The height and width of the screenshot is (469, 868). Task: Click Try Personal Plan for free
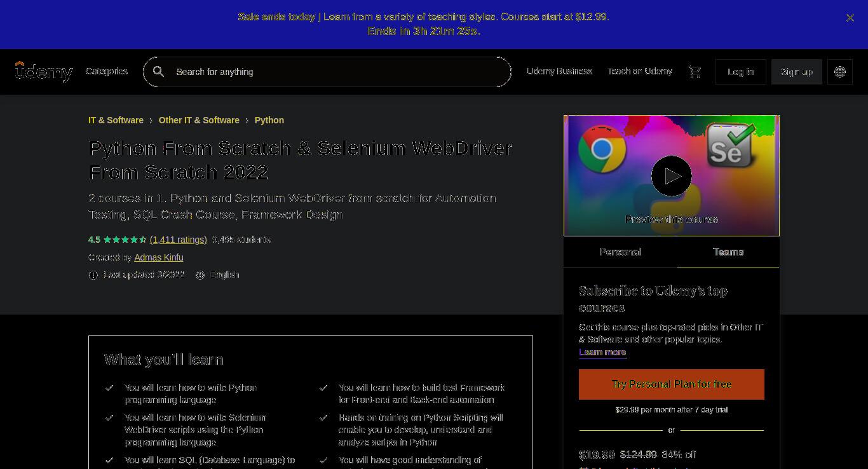tap(672, 384)
